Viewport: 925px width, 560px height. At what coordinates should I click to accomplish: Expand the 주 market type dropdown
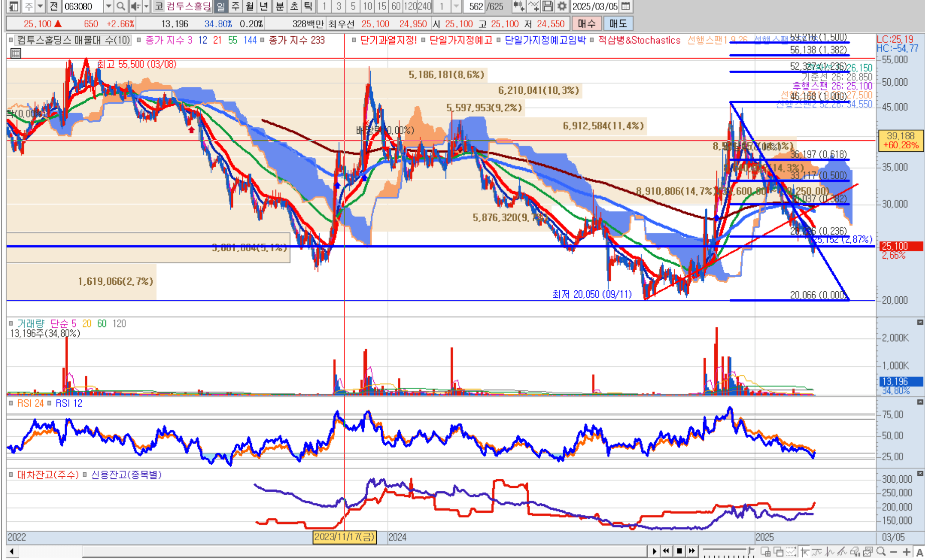pyautogui.click(x=40, y=7)
